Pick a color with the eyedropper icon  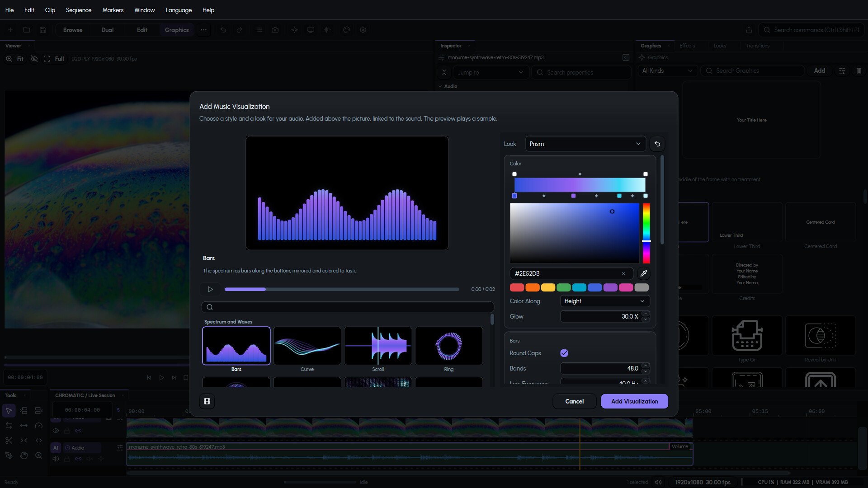(644, 273)
